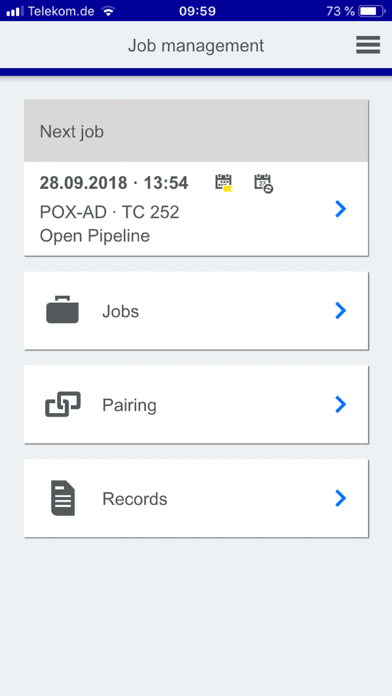The height and width of the screenshot is (696, 392).
Task: Select the Jobs menu entry label
Action: [x=120, y=312]
